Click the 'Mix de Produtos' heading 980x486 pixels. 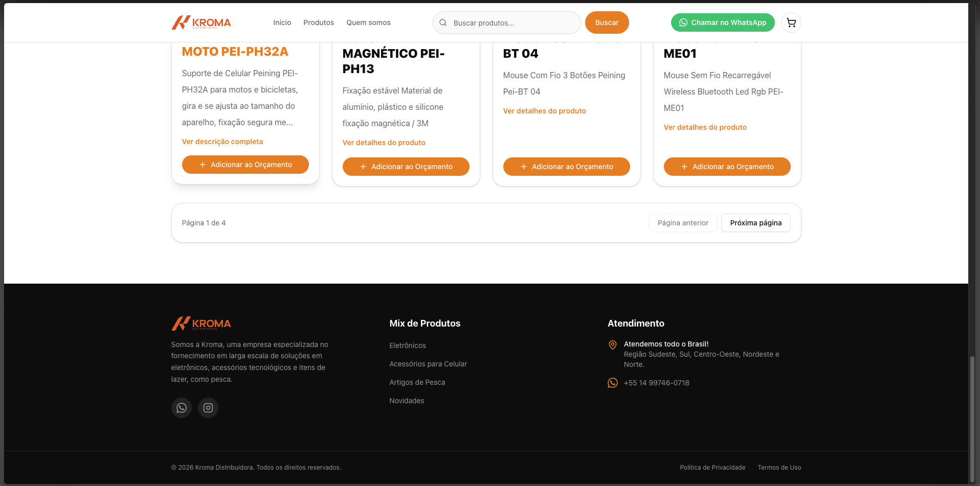point(425,323)
